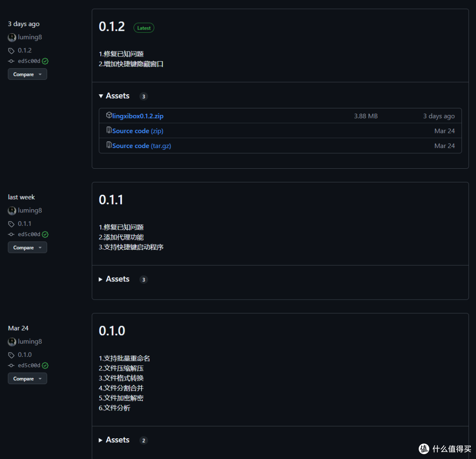Image resolution: width=476 pixels, height=459 pixels.
Task: Expand Assets section of release 0.1.0
Action: pyautogui.click(x=114, y=440)
